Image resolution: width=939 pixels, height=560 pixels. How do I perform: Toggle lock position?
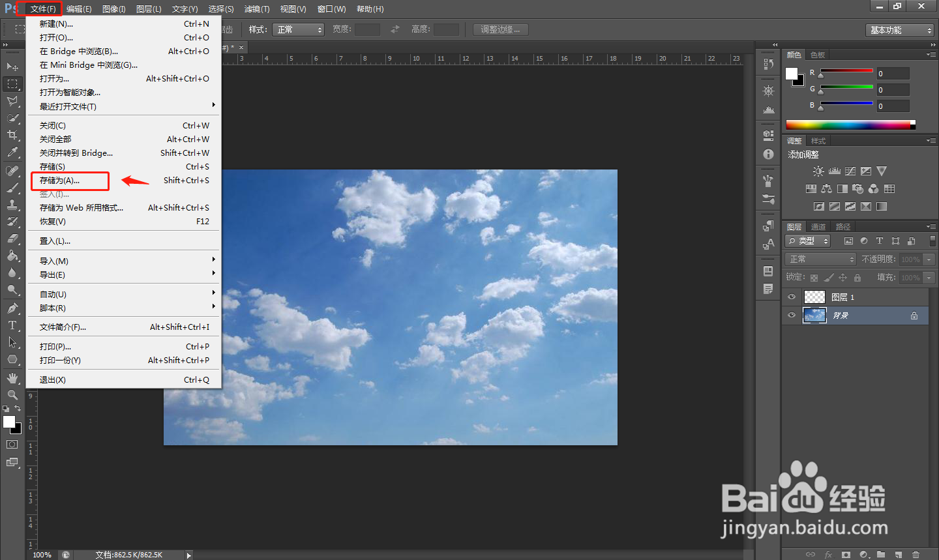tap(843, 278)
